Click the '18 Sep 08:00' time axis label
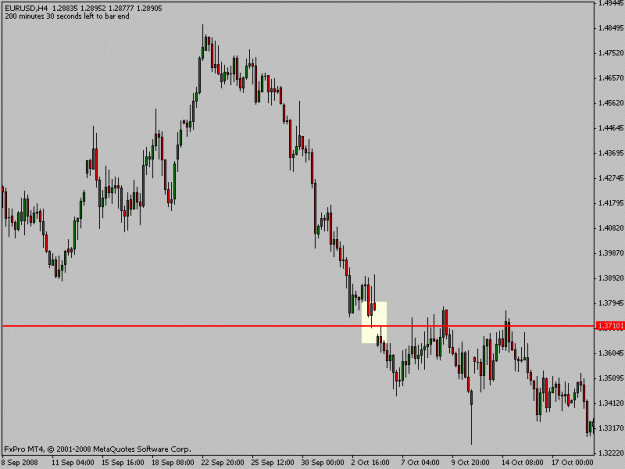Viewport: 625px width, 469px height. tap(173, 462)
